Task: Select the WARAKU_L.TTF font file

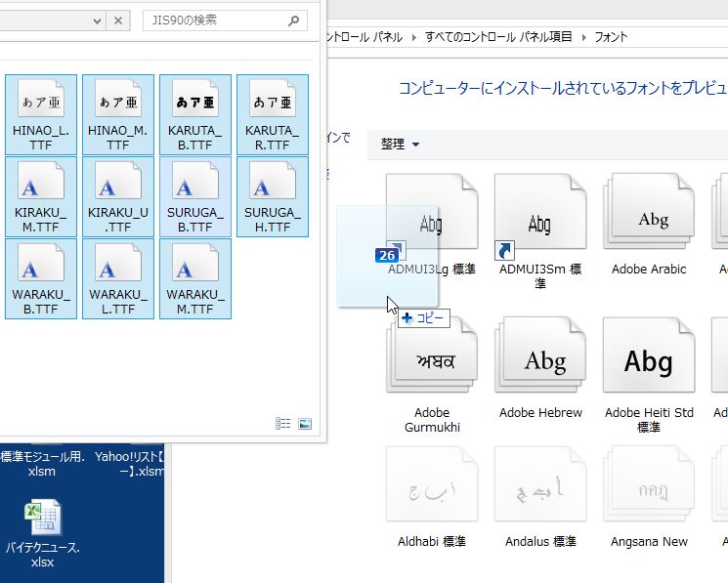Action: (x=118, y=278)
